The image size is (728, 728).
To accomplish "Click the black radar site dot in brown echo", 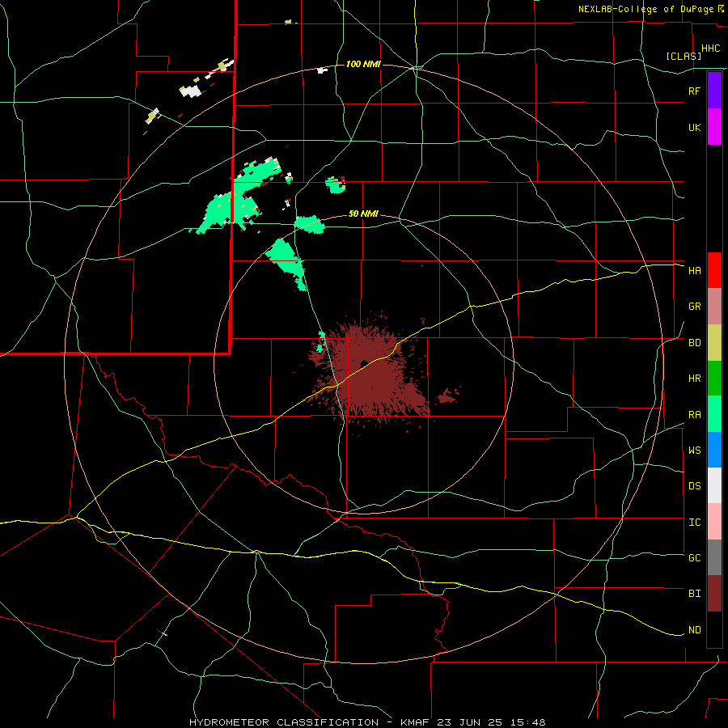I will tap(363, 363).
